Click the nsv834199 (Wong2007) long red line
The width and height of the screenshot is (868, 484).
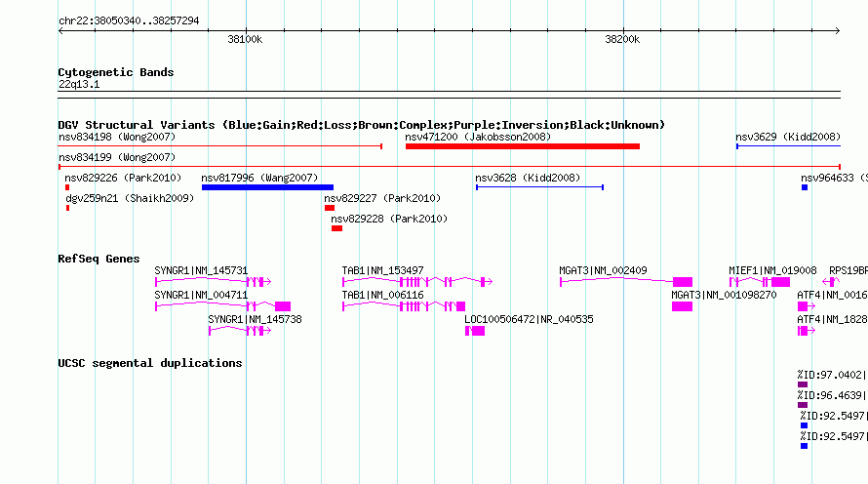pyautogui.click(x=450, y=167)
